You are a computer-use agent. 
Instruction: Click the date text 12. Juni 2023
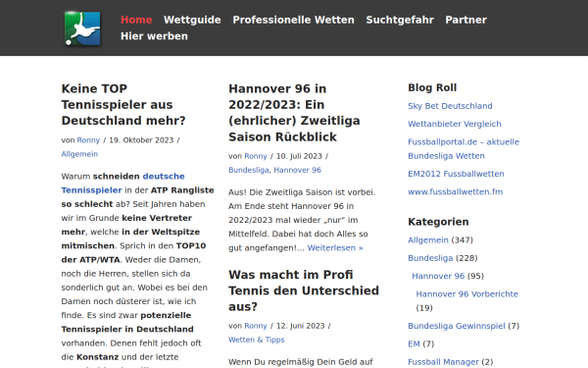coord(301,326)
